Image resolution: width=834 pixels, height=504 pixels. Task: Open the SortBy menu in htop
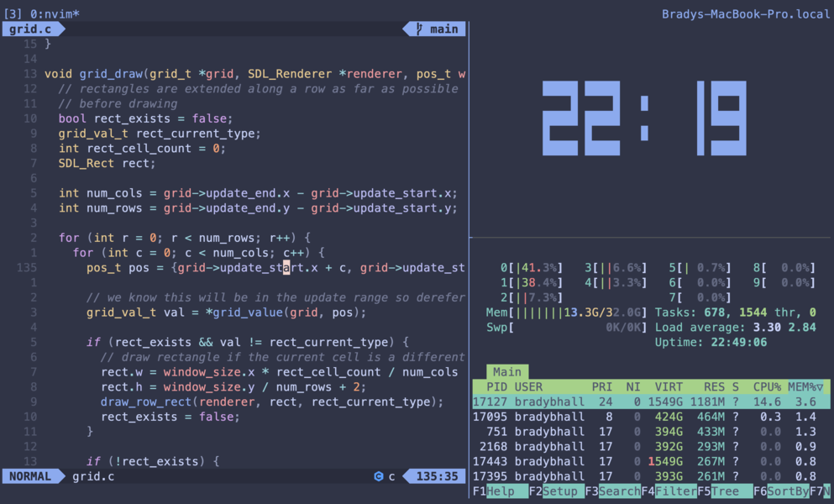781,491
